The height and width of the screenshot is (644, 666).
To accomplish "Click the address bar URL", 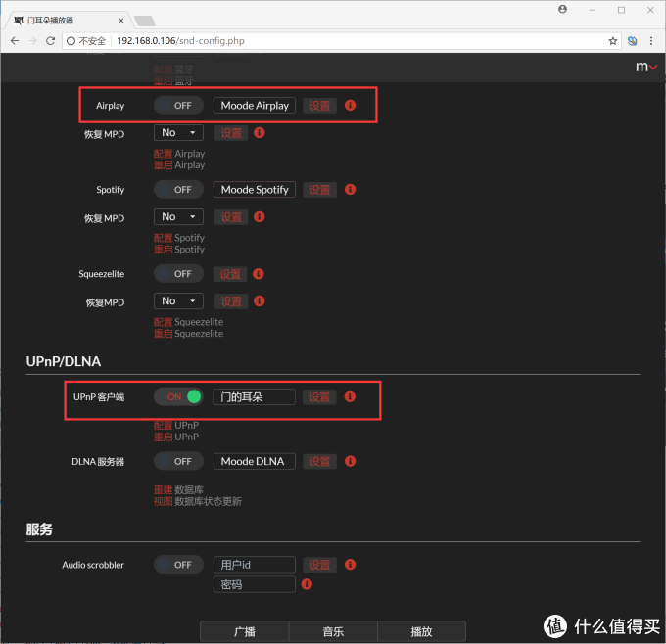I will point(180,41).
